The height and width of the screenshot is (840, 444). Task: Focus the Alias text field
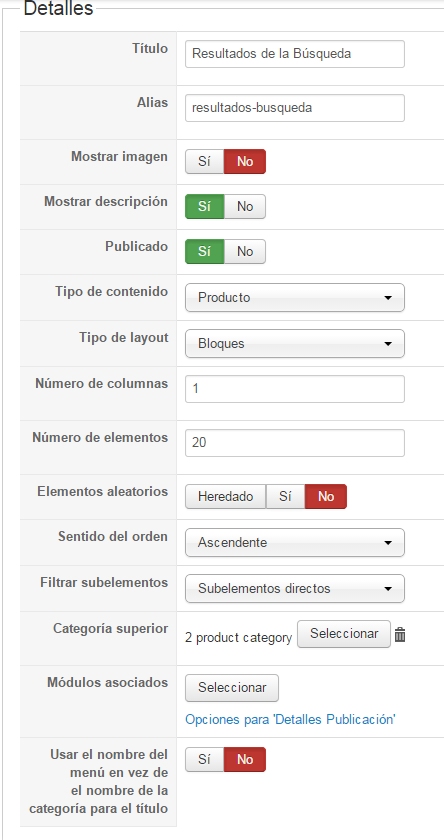[295, 108]
